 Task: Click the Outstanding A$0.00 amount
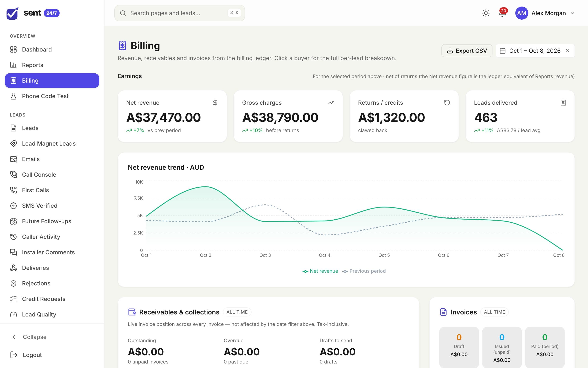click(146, 352)
